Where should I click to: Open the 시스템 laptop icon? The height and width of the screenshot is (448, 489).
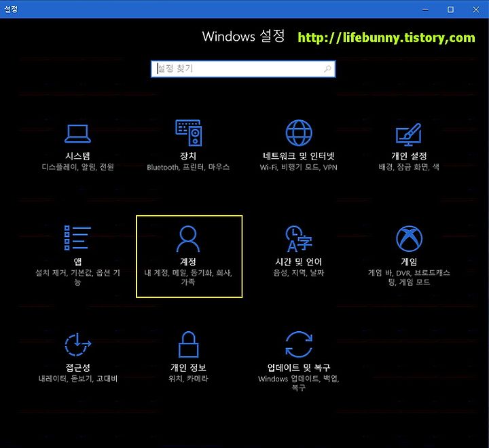click(x=77, y=134)
